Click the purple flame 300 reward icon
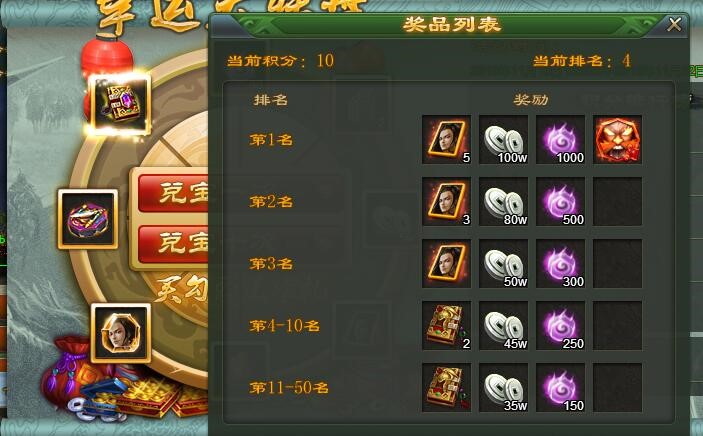 pos(560,263)
